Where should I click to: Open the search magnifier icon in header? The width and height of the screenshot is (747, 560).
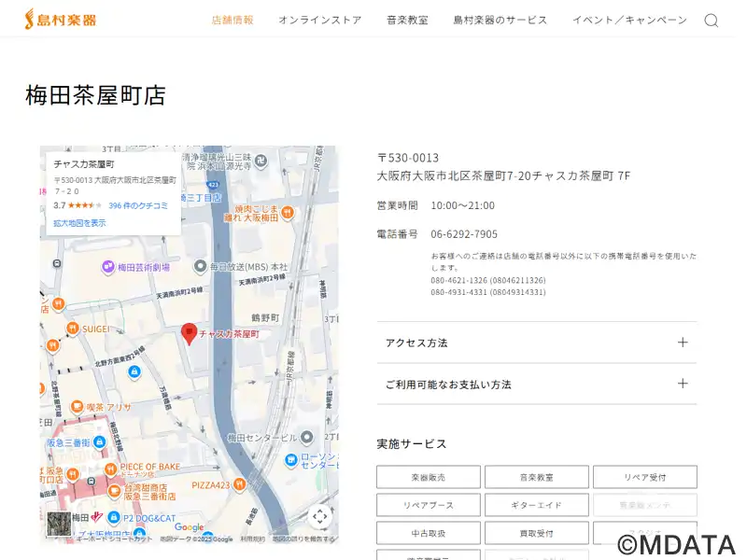(711, 21)
